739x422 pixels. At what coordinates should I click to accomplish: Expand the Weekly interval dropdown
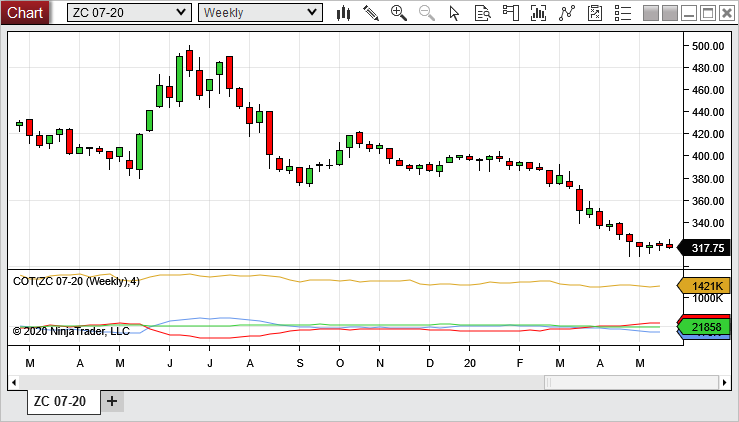pos(260,12)
